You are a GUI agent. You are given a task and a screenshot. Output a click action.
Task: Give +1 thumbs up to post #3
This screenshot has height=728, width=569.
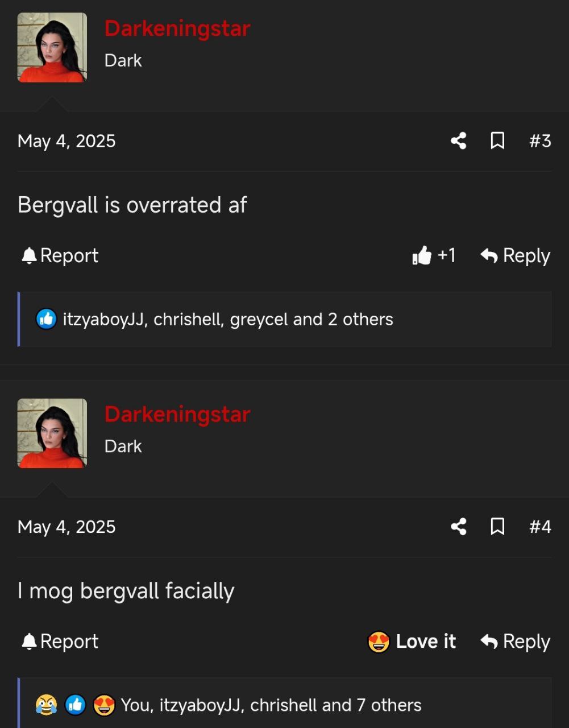(x=434, y=255)
